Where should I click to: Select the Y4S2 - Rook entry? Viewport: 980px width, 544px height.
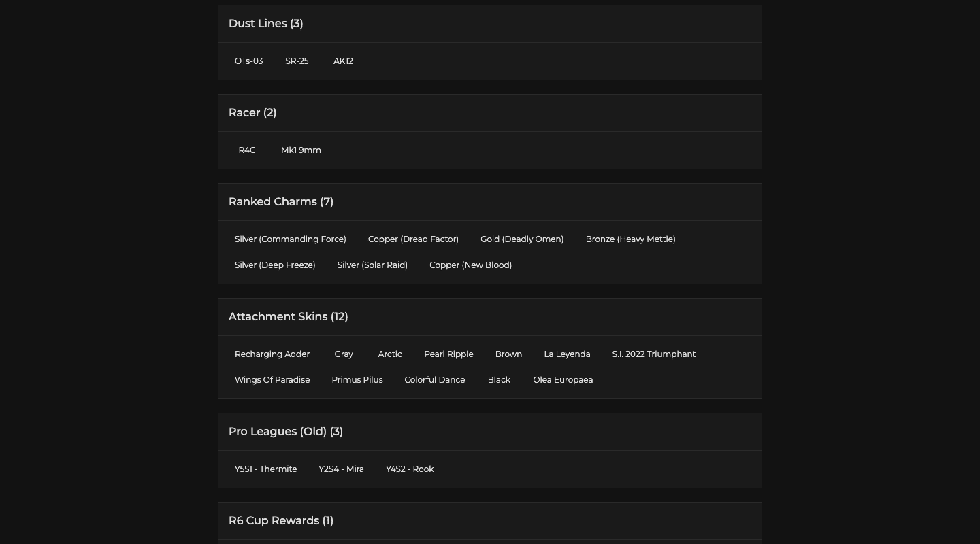coord(410,469)
